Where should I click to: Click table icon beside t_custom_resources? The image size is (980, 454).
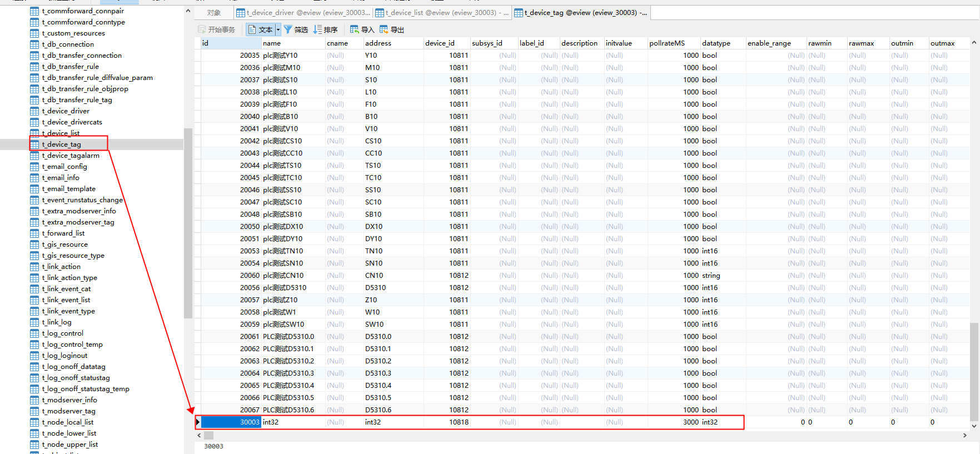[x=34, y=33]
